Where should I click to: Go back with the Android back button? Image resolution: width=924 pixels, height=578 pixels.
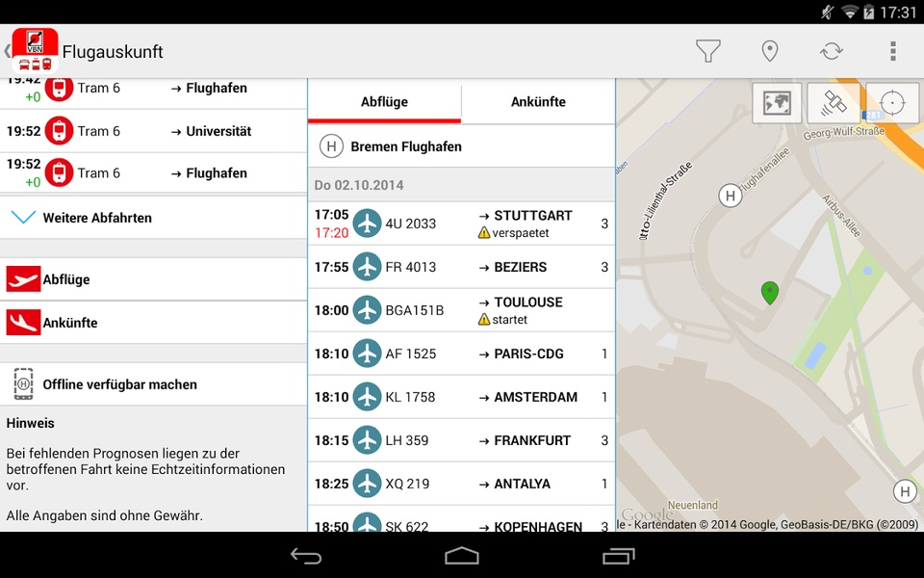coord(306,556)
